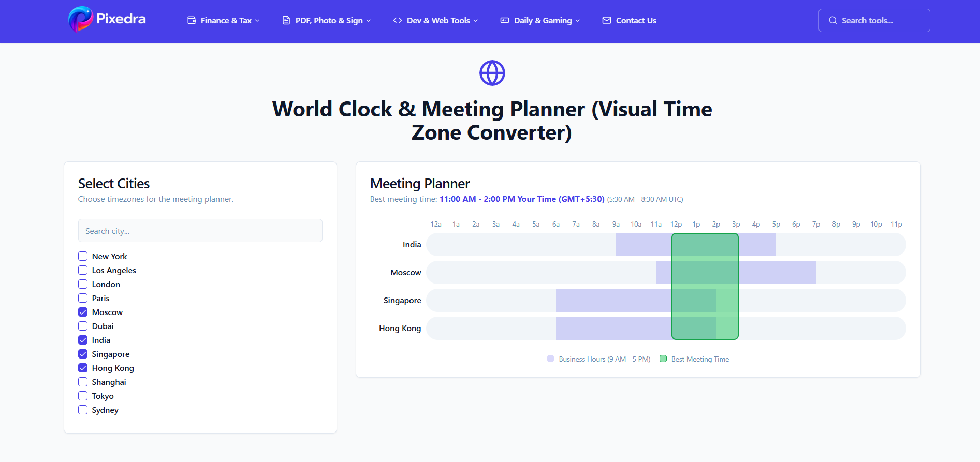Click the Pixedra brand name
This screenshot has height=462, width=980.
tap(121, 19)
